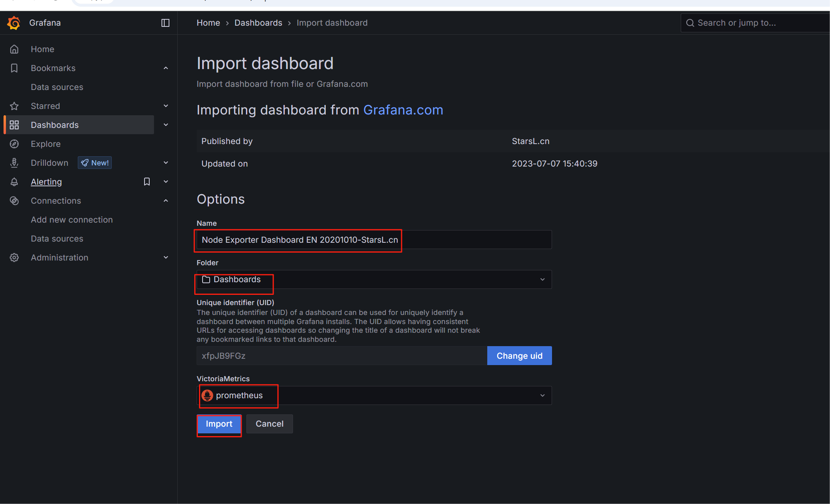Click the Grafana logo icon

(14, 23)
